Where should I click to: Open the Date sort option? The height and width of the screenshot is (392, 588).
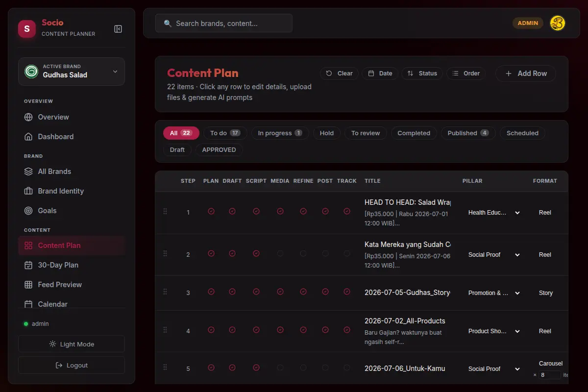380,73
